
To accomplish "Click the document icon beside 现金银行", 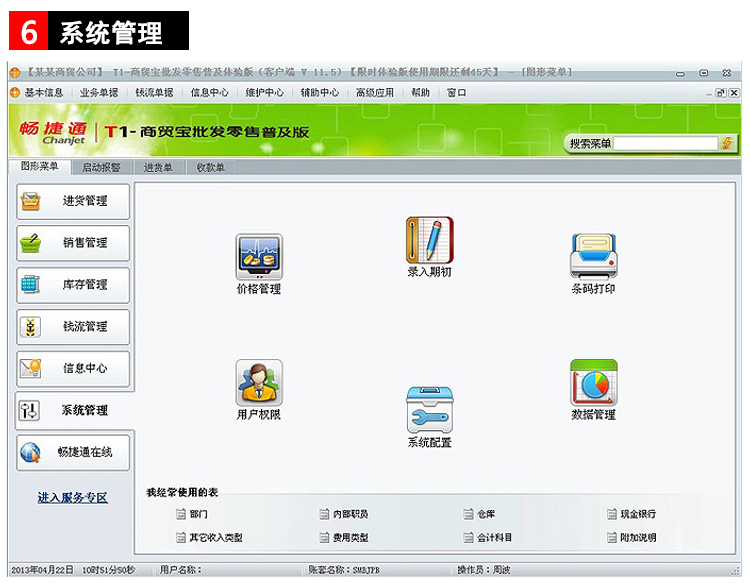I will [x=612, y=514].
